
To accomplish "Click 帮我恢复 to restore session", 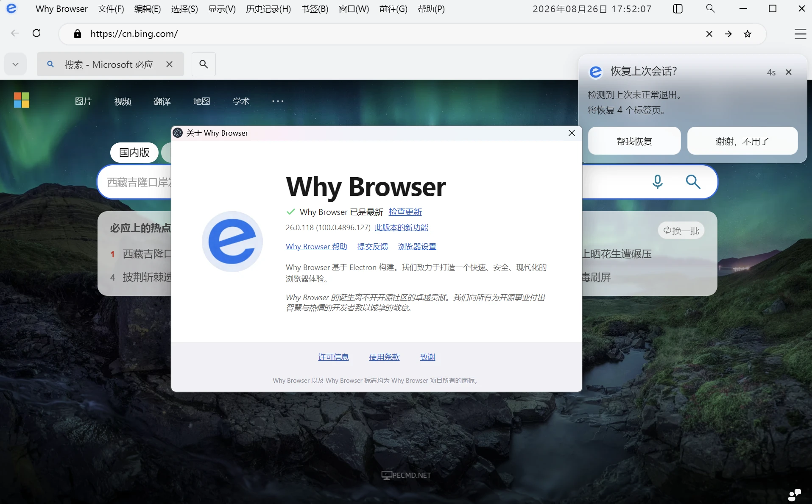I will point(634,141).
